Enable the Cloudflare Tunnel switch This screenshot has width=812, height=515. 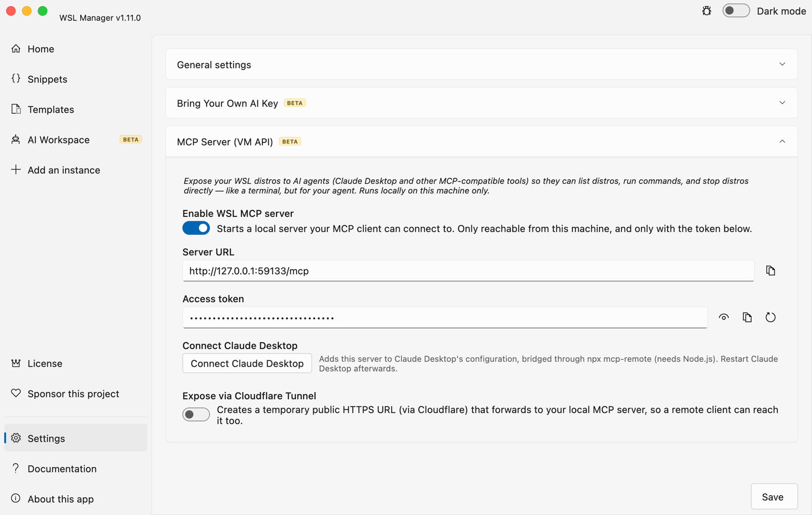point(196,414)
